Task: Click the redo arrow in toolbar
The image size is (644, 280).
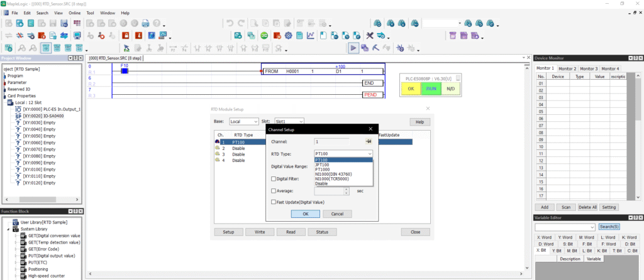Action: [x=241, y=23]
